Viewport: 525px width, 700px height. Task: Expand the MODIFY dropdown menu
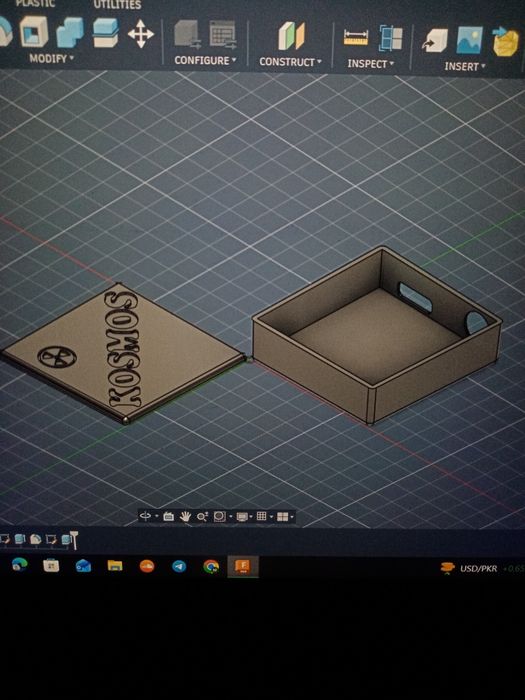click(x=52, y=58)
